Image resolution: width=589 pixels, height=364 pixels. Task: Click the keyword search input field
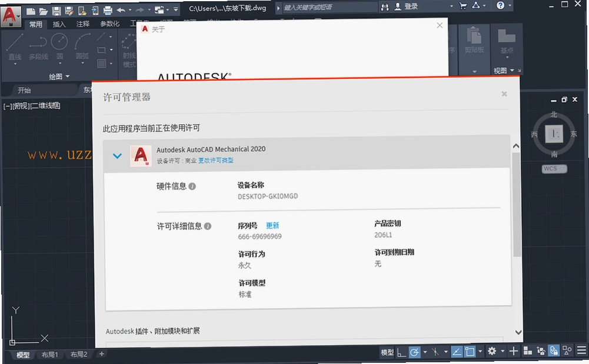(329, 8)
